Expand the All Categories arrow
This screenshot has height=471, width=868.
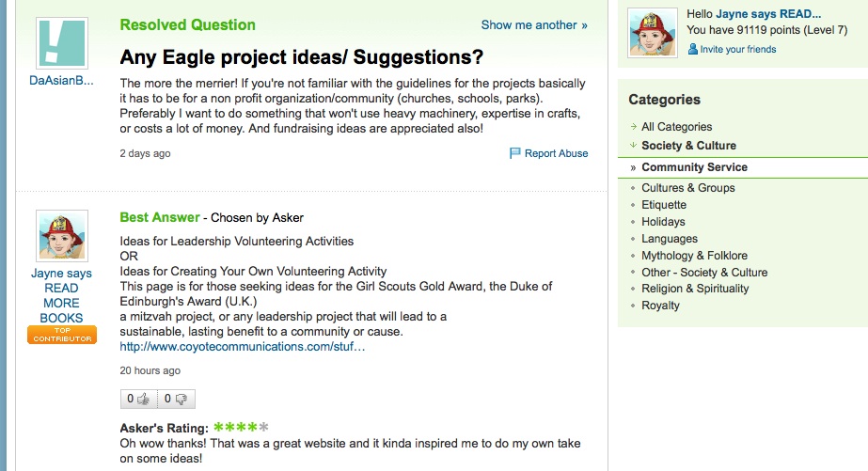pos(633,127)
